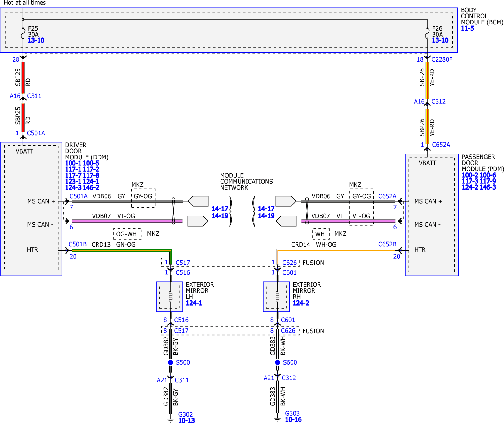Open the 124-2 link beside Exterior Mirror RH
This screenshot has width=504, height=423.
[x=301, y=303]
